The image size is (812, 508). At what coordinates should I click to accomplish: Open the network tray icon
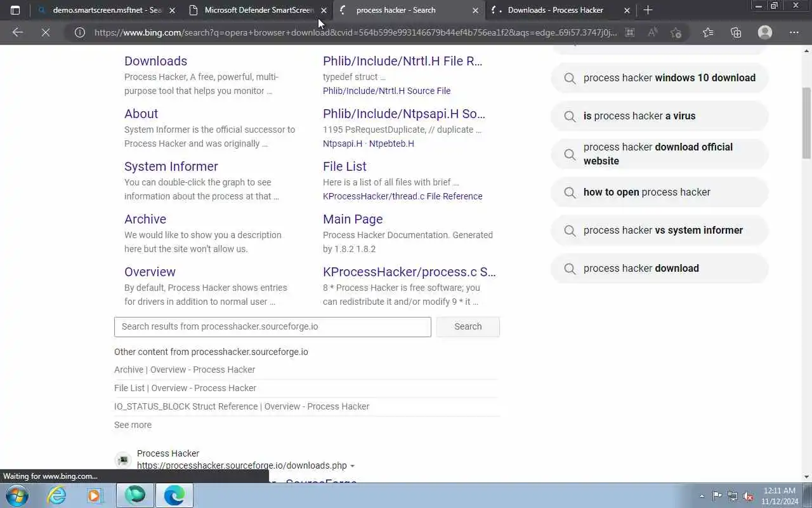(x=733, y=496)
